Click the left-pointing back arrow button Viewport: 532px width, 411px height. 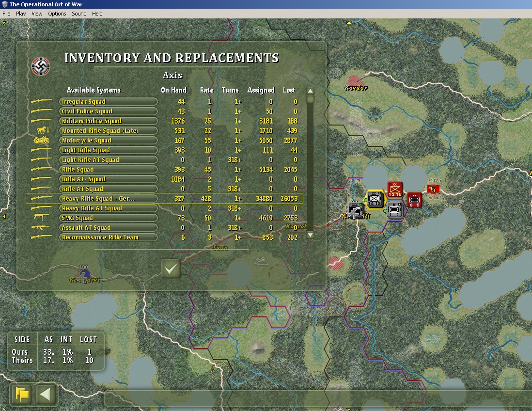tap(45, 395)
